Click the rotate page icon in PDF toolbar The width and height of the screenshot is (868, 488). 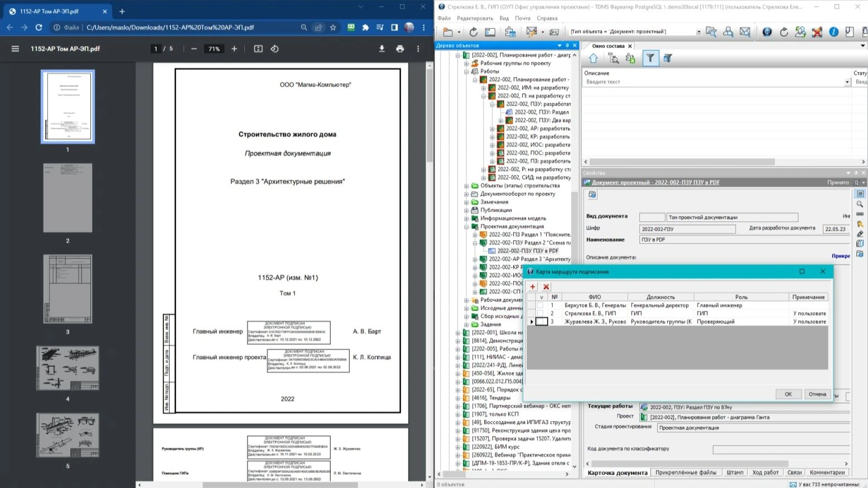coord(274,49)
